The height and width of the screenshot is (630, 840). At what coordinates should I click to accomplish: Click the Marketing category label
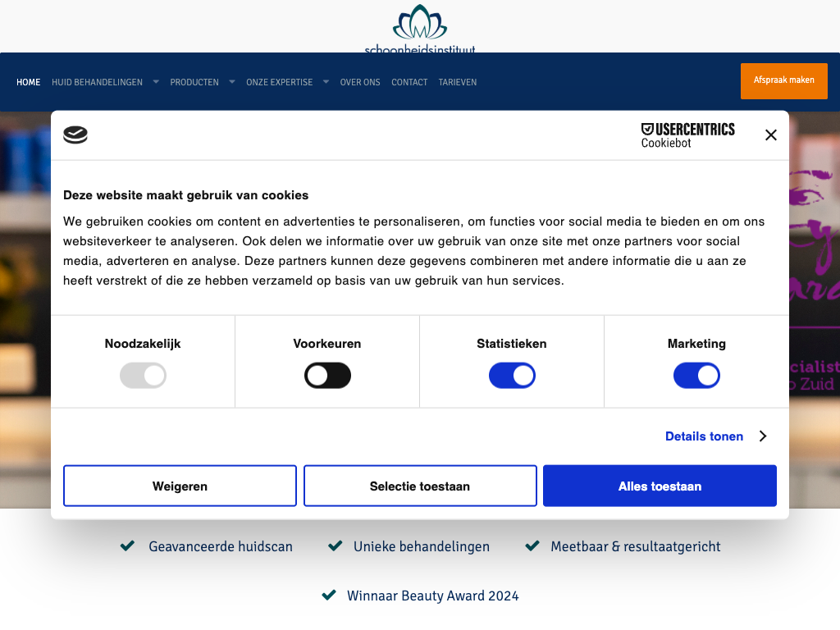pyautogui.click(x=696, y=344)
